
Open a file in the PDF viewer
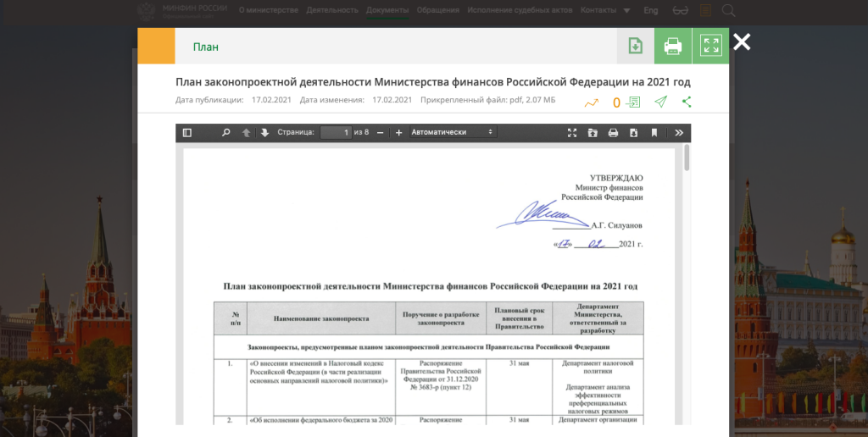point(593,133)
